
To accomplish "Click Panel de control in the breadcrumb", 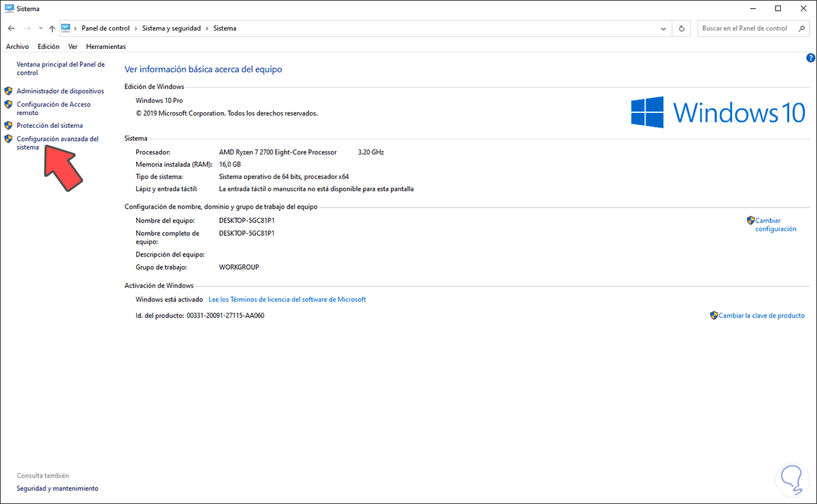I will coord(106,29).
